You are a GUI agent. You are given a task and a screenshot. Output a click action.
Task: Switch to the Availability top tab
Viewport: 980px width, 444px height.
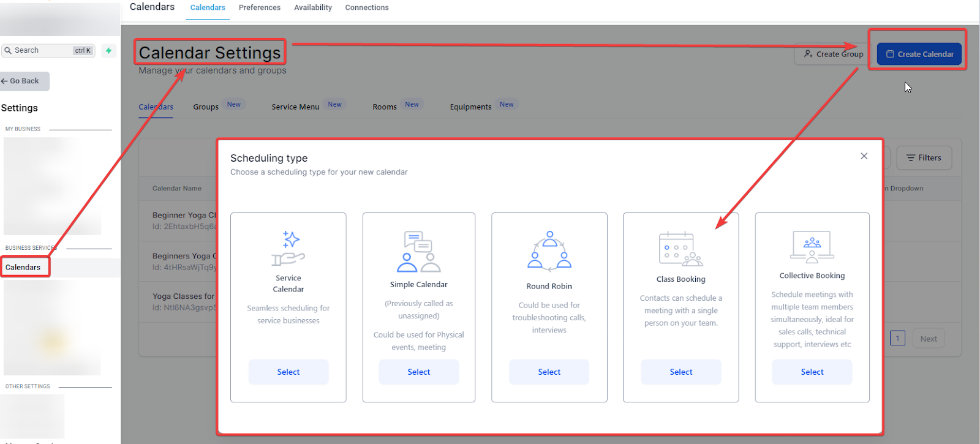click(x=313, y=7)
